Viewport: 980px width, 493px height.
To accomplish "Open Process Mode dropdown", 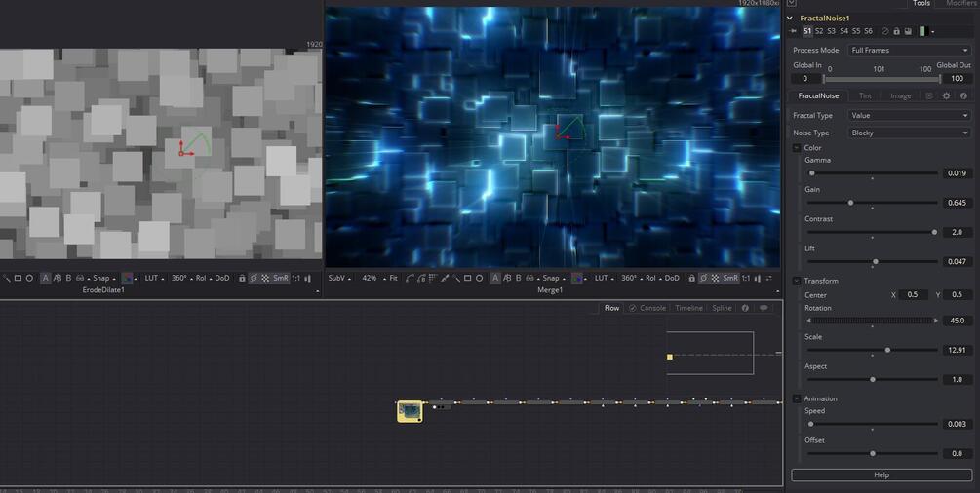I will click(x=910, y=50).
